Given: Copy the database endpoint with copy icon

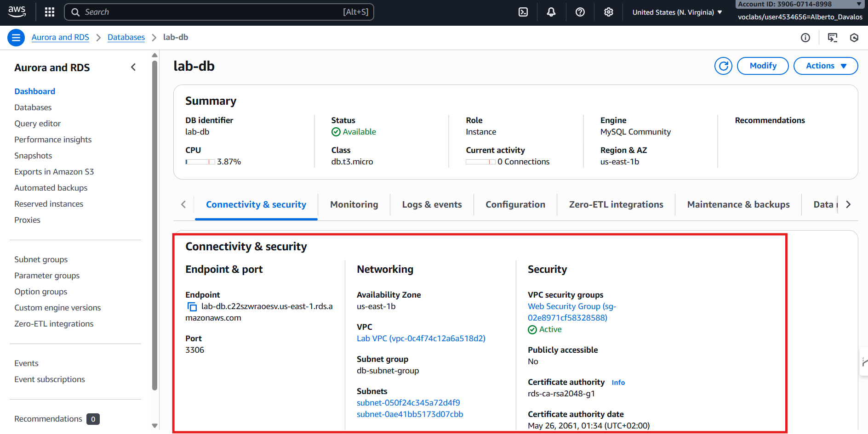Looking at the screenshot, I should click(192, 307).
